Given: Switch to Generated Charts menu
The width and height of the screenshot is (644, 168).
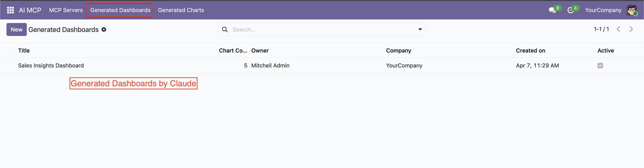Looking at the screenshot, I should 181,10.
